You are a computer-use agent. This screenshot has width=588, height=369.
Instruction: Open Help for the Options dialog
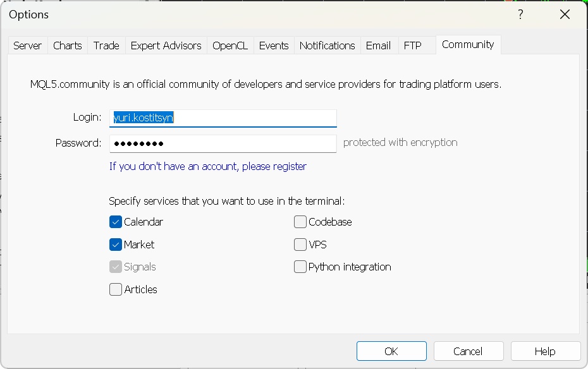[545, 351]
